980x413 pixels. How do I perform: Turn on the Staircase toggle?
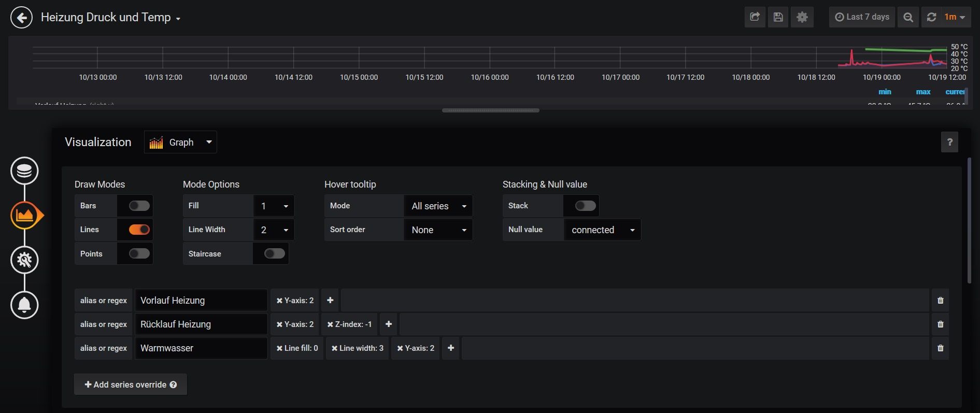click(x=274, y=253)
